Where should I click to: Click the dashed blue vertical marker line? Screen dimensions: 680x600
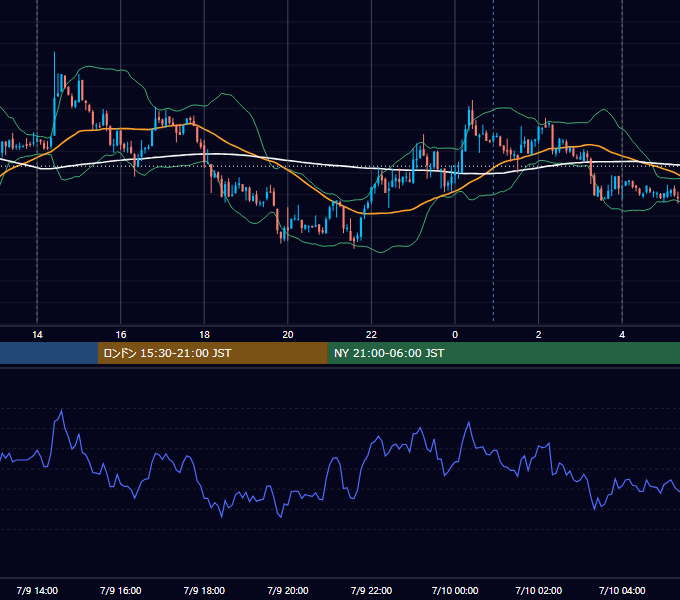coord(494,160)
